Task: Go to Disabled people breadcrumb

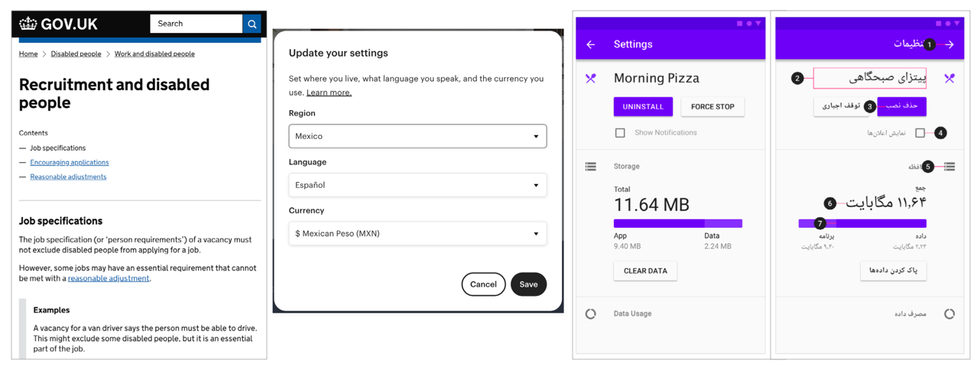Action: click(x=76, y=54)
